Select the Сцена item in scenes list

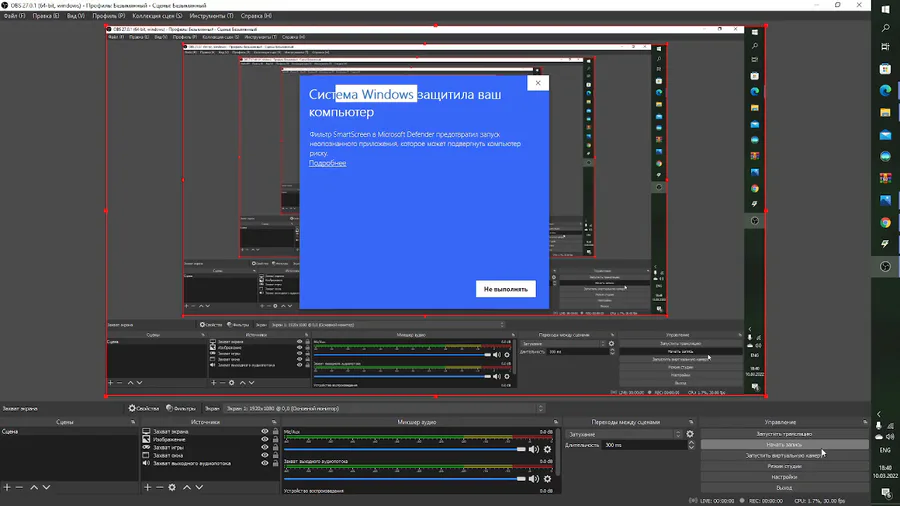(x=69, y=431)
